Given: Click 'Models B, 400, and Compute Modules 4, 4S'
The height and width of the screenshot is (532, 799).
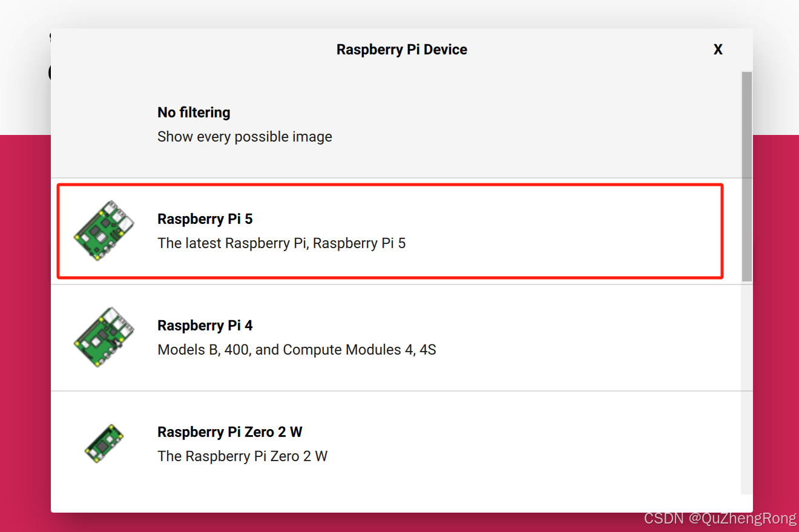Looking at the screenshot, I should click(297, 350).
